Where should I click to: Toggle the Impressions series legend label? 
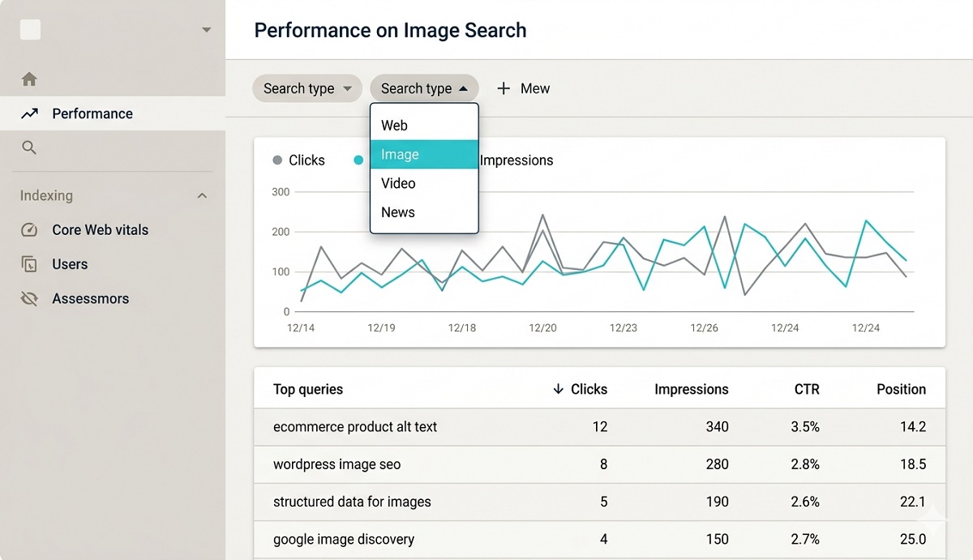point(517,160)
